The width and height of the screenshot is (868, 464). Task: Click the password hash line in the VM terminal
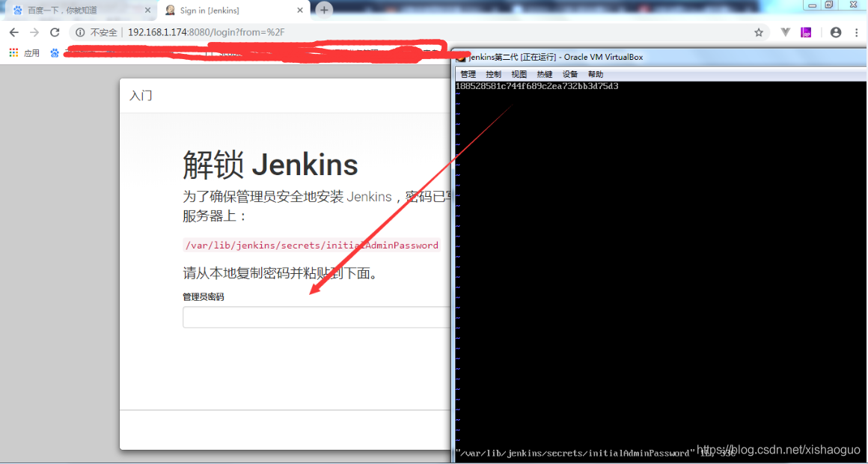click(537, 86)
